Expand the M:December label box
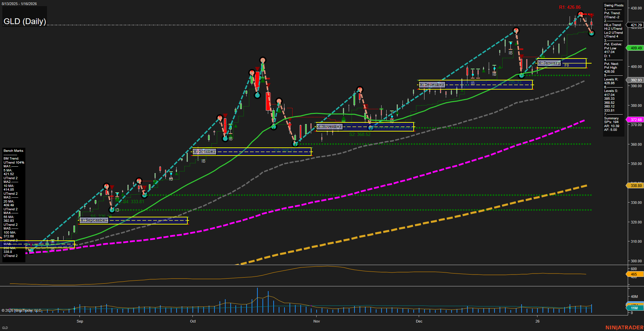Screen dimensions: 644x331 click(x=431, y=85)
